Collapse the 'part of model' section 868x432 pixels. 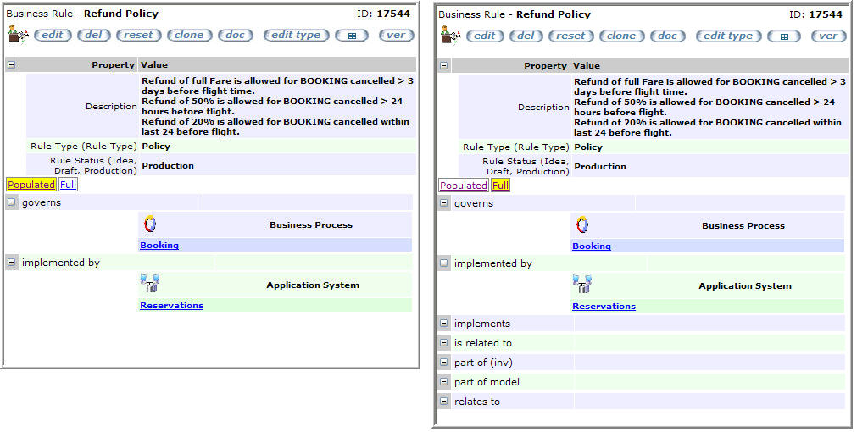444,382
